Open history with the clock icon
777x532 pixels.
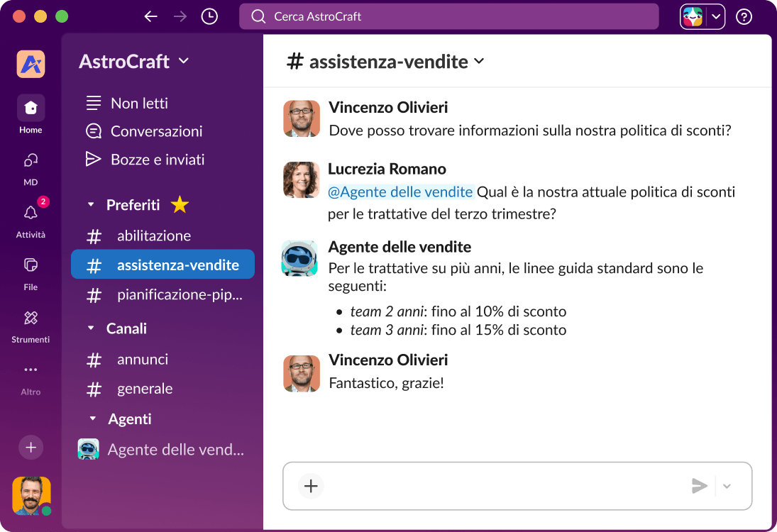(x=209, y=16)
